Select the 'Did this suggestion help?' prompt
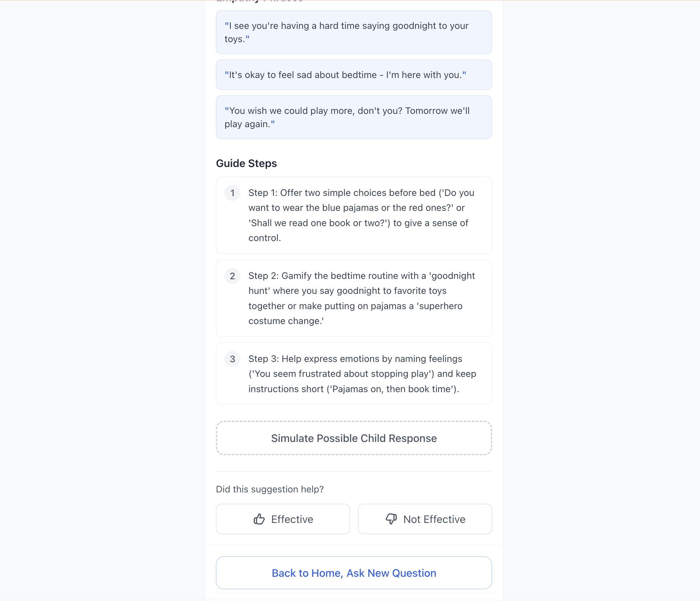 [x=270, y=489]
